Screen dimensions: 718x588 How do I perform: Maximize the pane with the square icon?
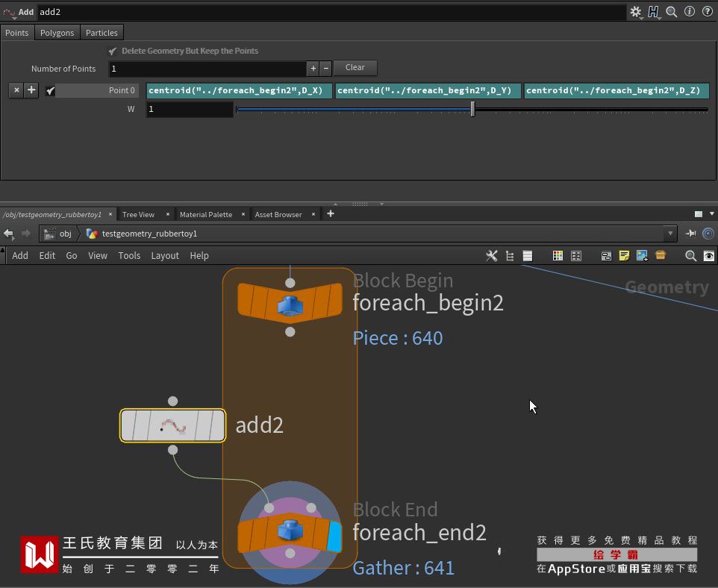click(699, 214)
